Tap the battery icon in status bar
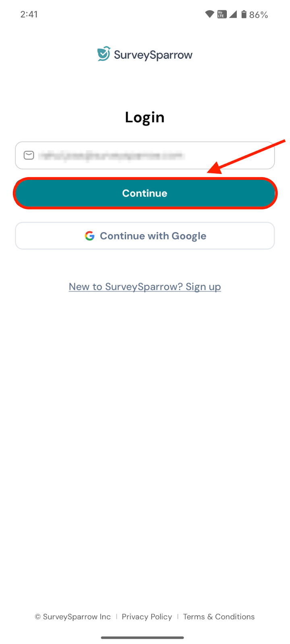 pyautogui.click(x=244, y=14)
